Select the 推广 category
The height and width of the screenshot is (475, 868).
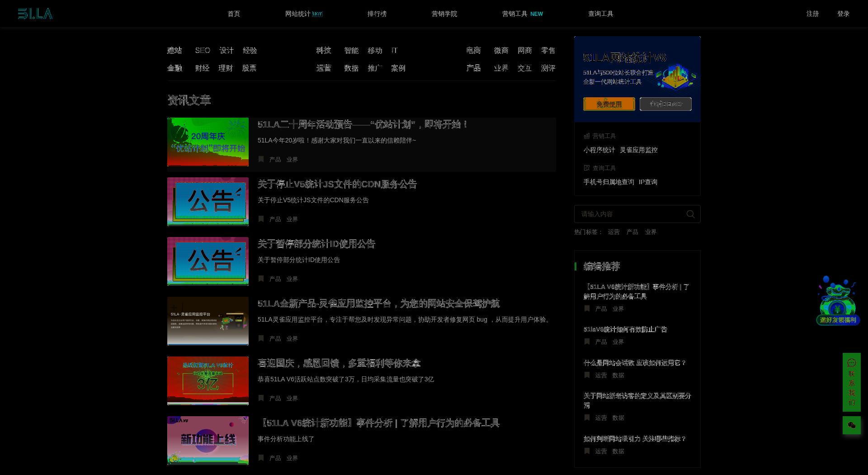(x=375, y=68)
